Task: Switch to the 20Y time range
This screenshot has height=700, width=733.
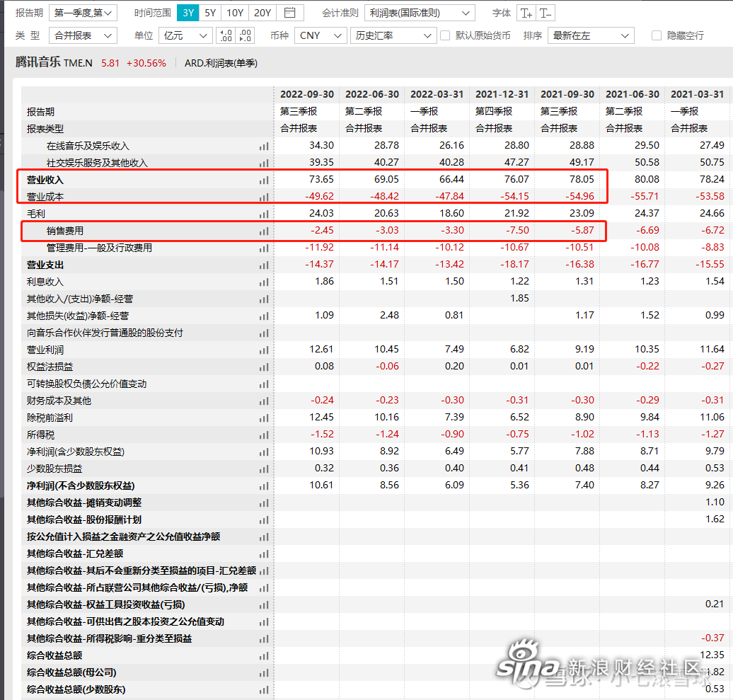Action: [x=262, y=13]
